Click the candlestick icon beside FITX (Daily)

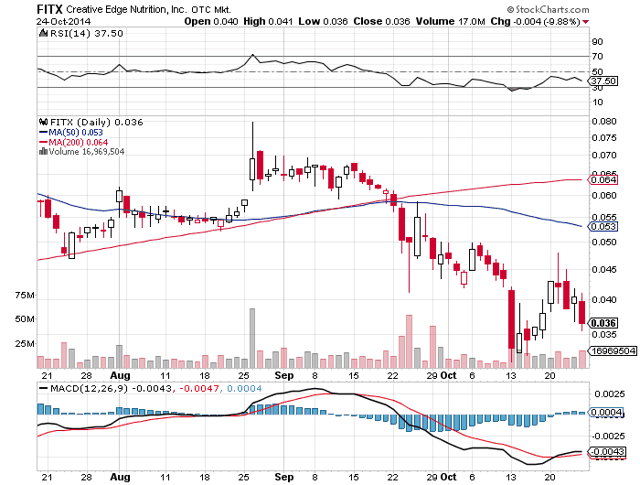[x=43, y=122]
